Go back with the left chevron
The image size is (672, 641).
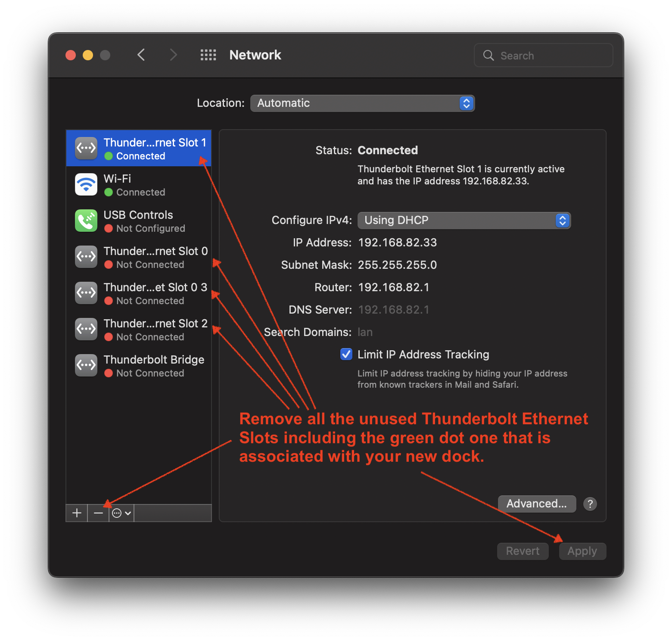point(141,55)
